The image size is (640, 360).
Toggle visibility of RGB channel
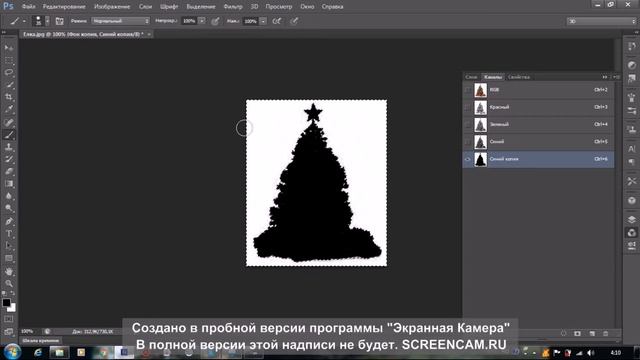(x=468, y=90)
